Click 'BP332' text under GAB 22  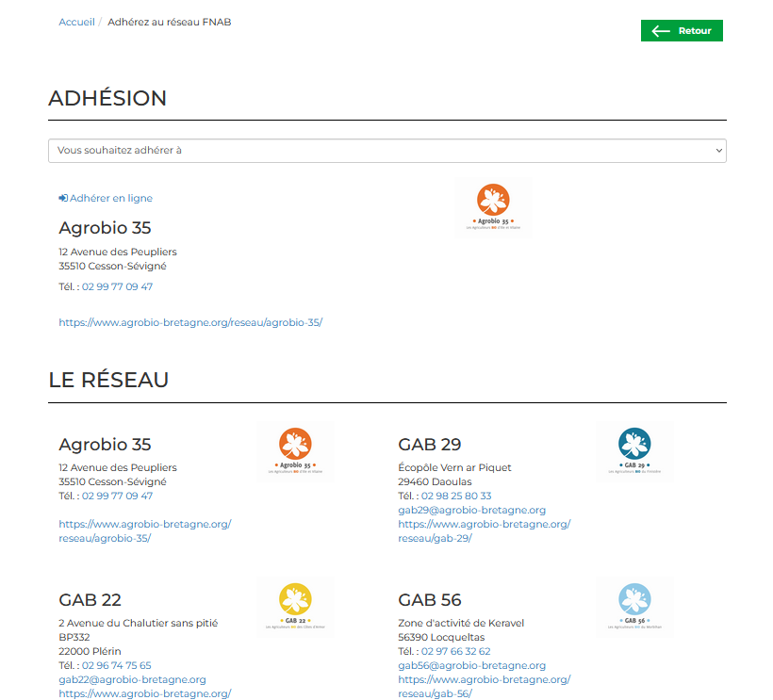tap(74, 638)
